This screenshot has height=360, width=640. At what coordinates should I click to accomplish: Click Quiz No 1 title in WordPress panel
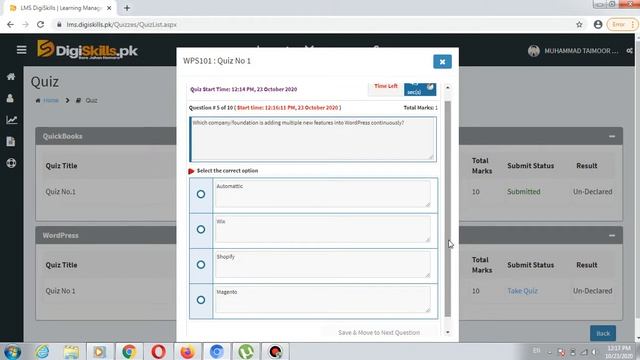click(60, 291)
